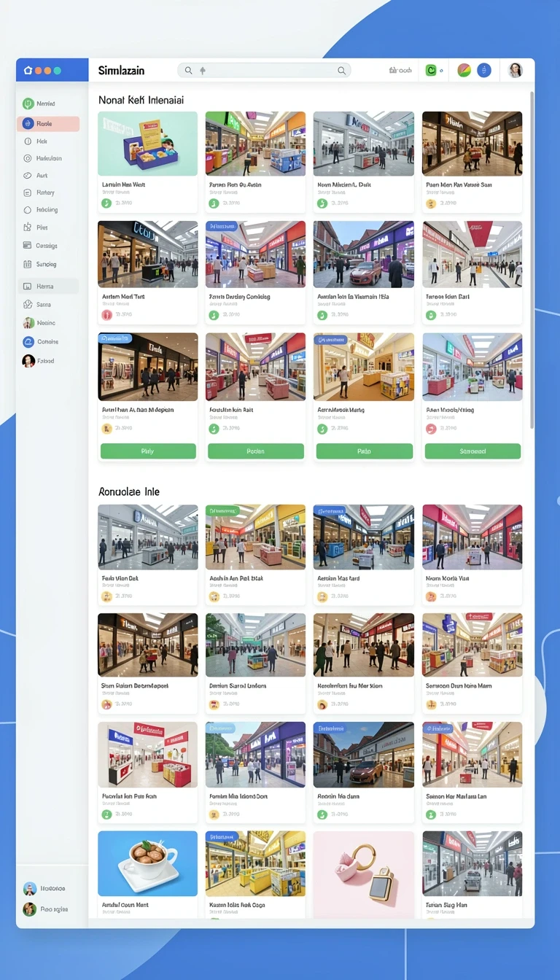
Task: Open the 'Asstam Meel Tart' store thumbnail
Action: 148,254
